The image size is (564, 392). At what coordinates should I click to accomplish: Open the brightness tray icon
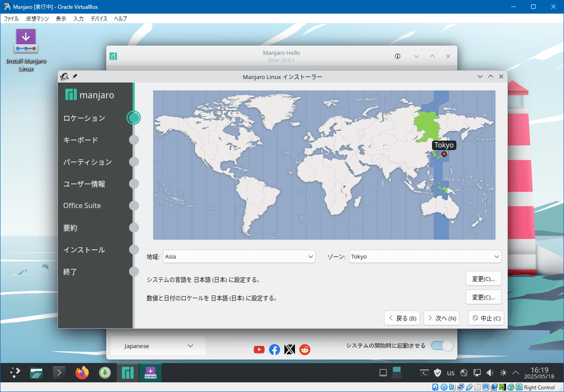(503, 373)
